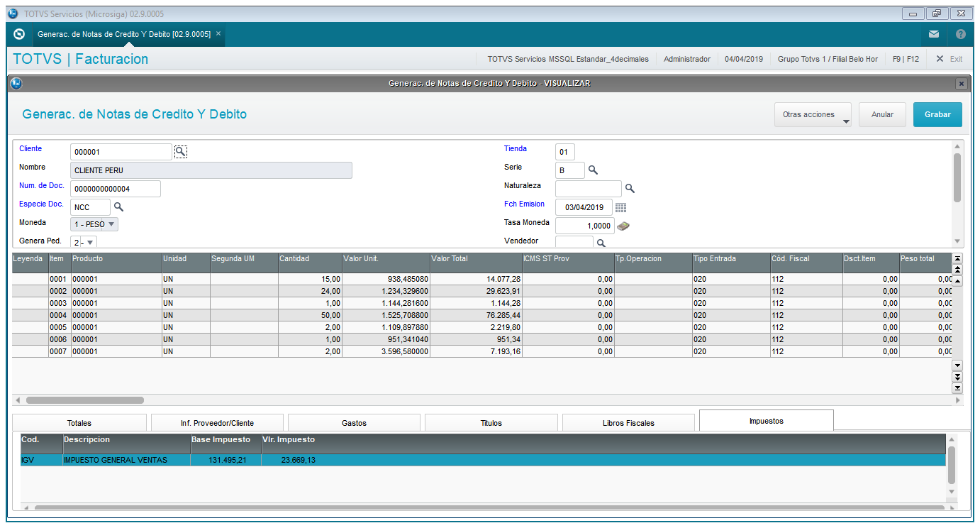Open the Moneda combo box
The width and height of the screenshot is (980, 528).
tap(94, 224)
